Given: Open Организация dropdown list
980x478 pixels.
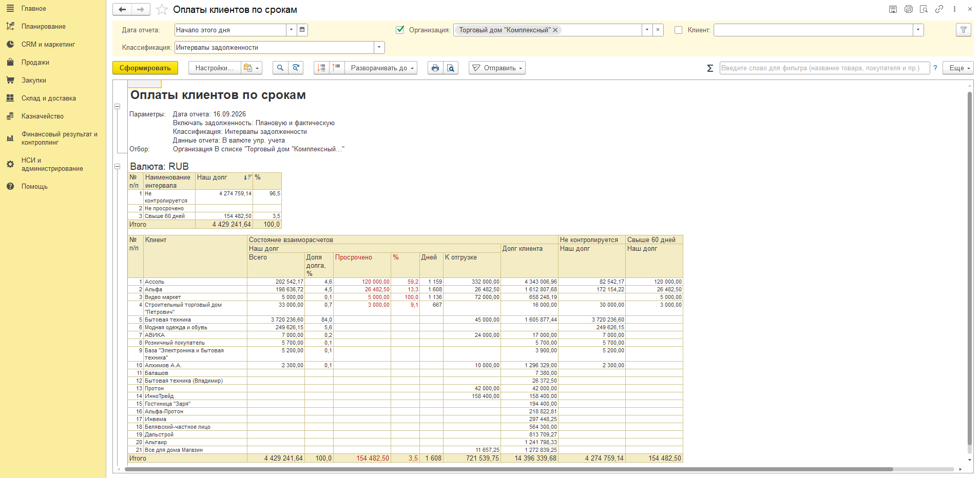Looking at the screenshot, I should [x=647, y=30].
